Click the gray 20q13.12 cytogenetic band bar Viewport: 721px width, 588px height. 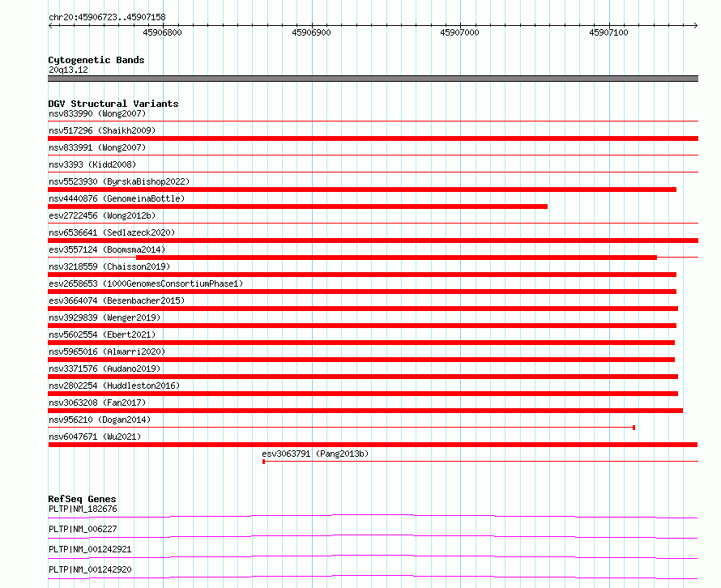373,79
